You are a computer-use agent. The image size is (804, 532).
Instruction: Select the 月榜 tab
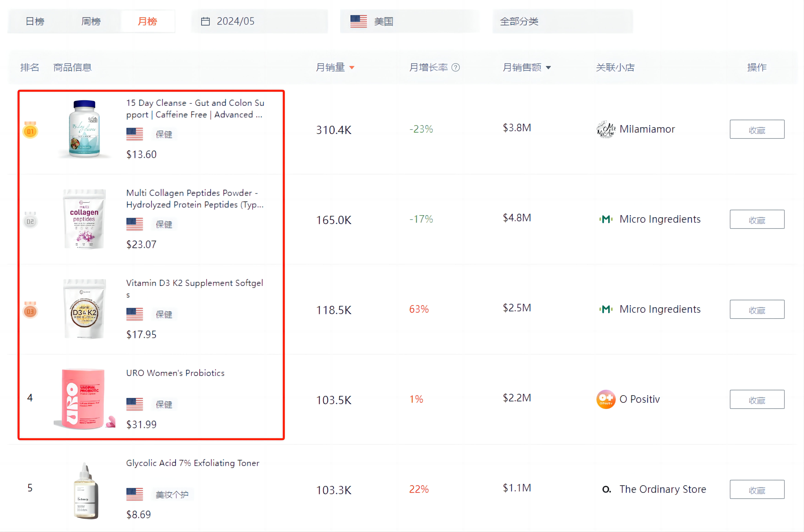(x=147, y=21)
